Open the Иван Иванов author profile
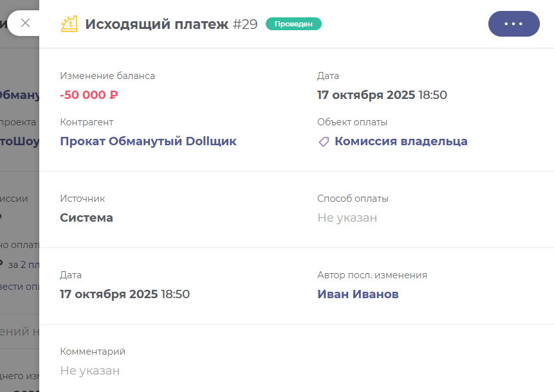The width and height of the screenshot is (554, 392). click(358, 294)
